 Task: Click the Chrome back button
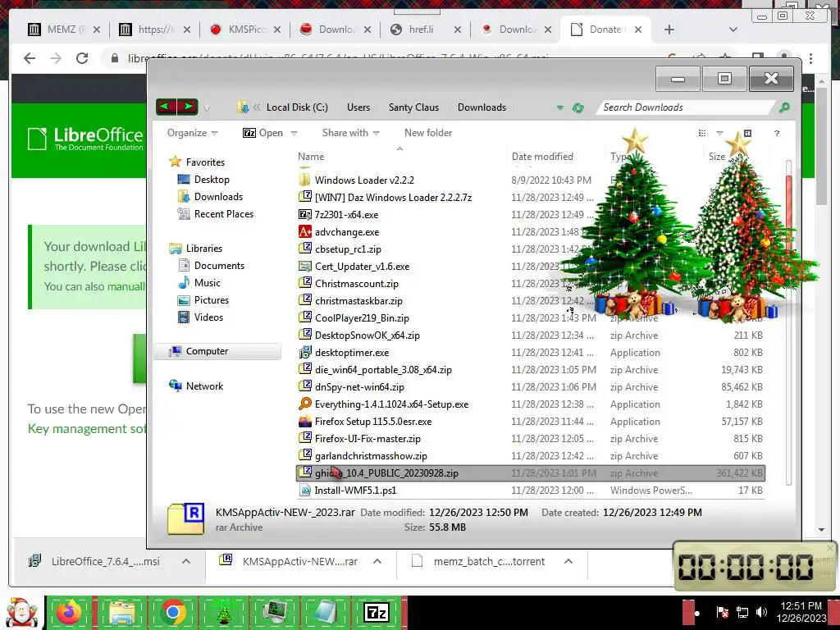point(30,58)
